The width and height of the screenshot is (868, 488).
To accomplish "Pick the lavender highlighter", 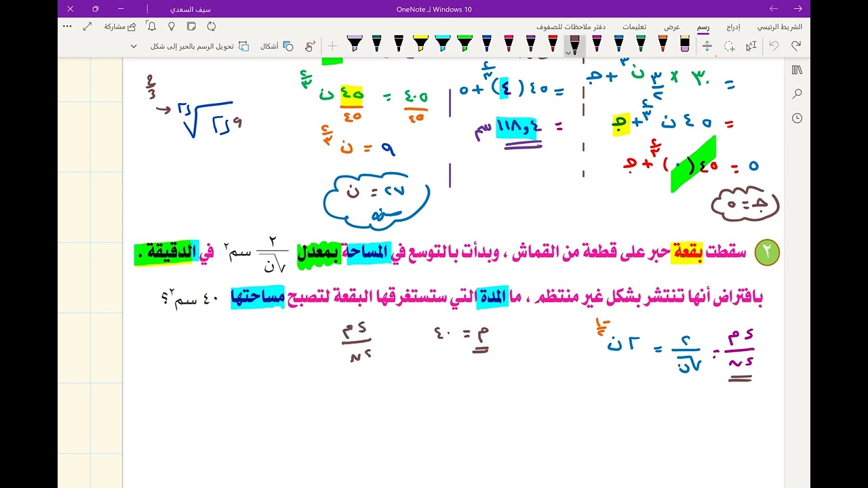I will (x=355, y=45).
